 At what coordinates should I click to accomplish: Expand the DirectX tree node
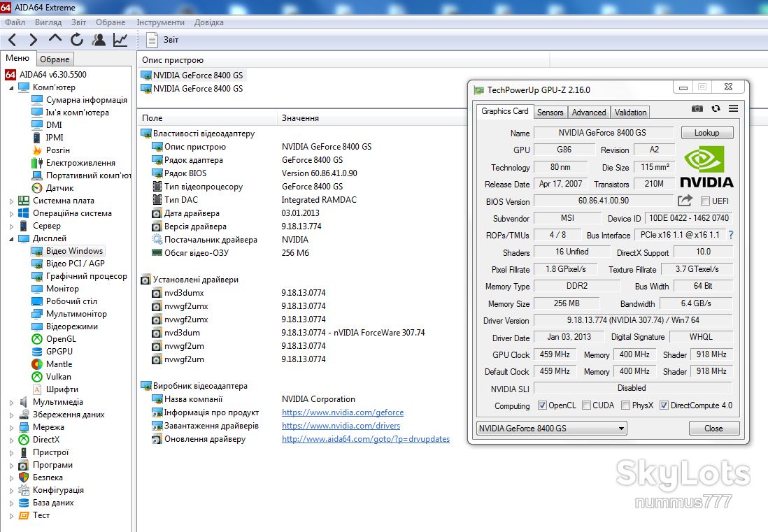(12, 440)
